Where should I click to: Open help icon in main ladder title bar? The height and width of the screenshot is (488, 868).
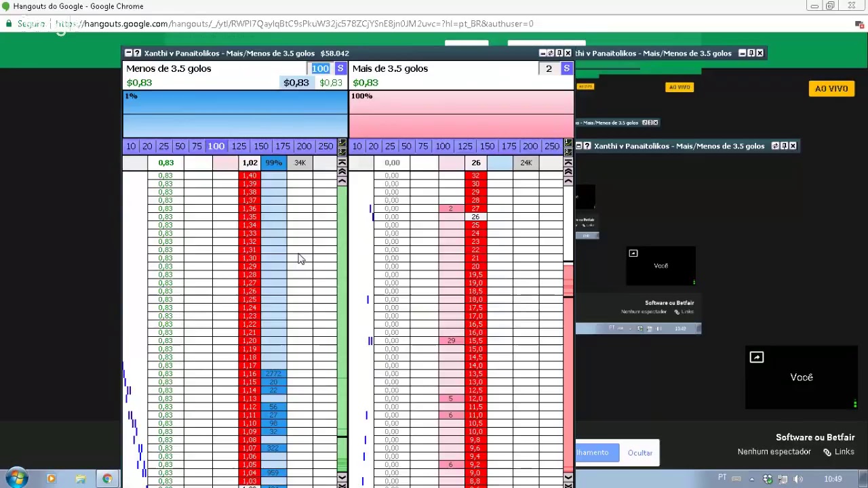point(137,53)
